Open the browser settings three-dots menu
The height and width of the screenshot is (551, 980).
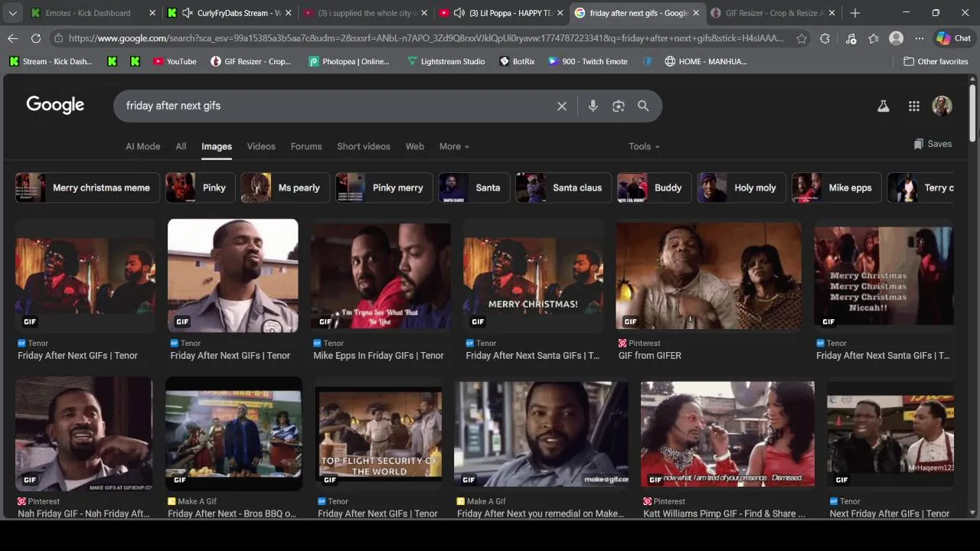point(919,38)
